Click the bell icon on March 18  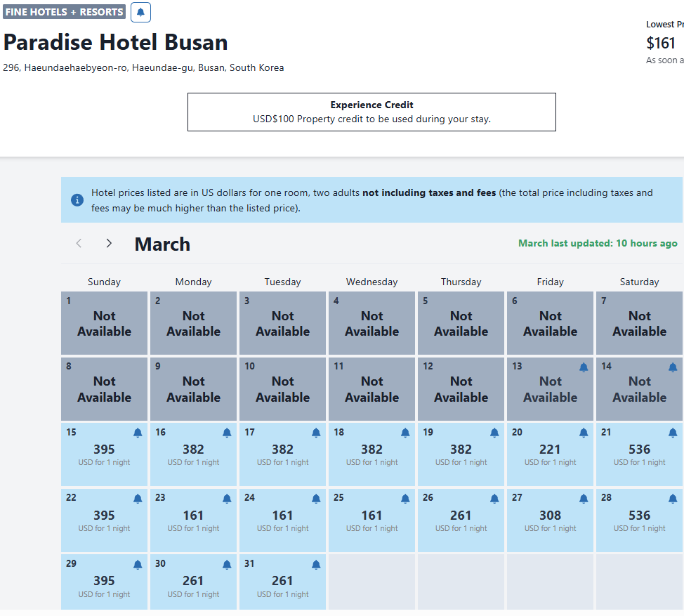(x=405, y=433)
